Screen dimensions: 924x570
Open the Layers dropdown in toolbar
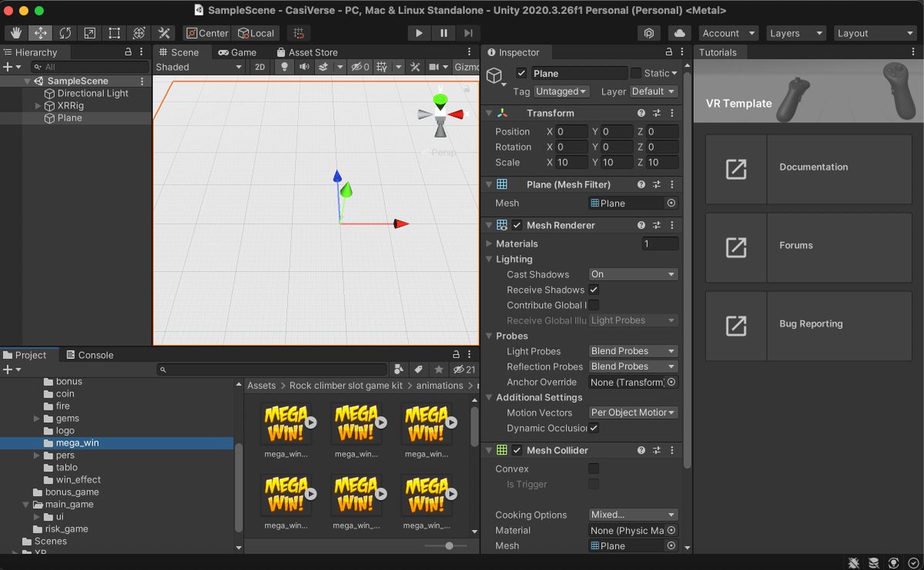click(x=796, y=33)
